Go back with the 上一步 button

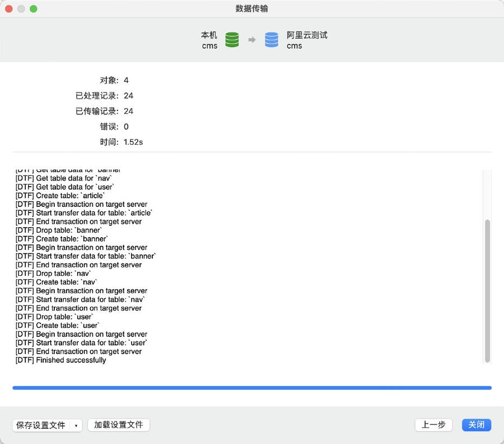coord(433,425)
